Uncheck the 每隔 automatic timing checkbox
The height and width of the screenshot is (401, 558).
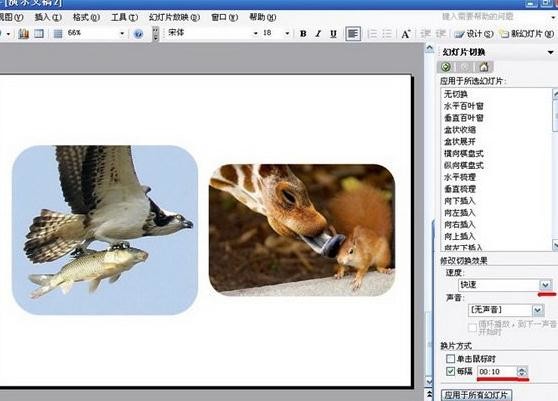(451, 371)
